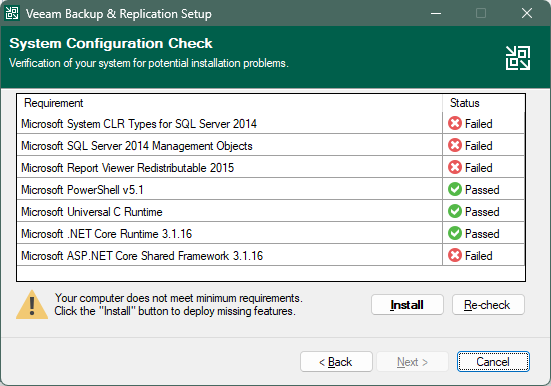This screenshot has height=386, width=551.
Task: Sort by the Requirement column header
Action: [x=229, y=103]
